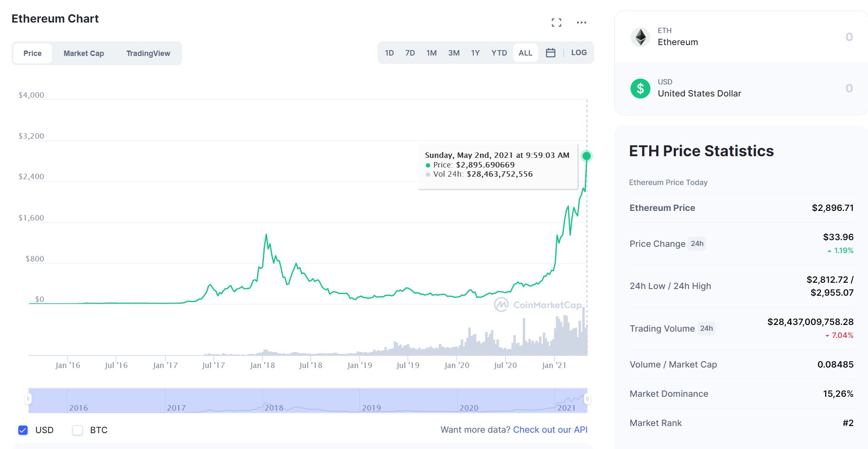This screenshot has height=449, width=868.
Task: Select the 1D time range
Action: (389, 53)
